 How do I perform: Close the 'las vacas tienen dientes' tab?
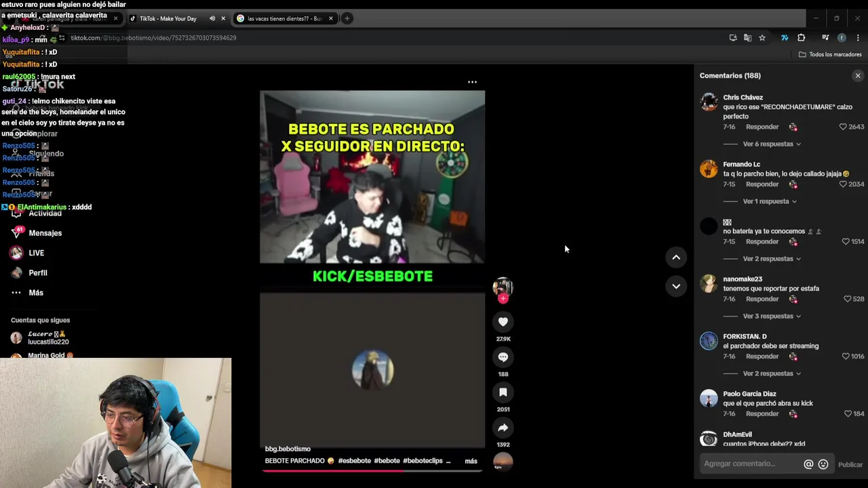331,18
